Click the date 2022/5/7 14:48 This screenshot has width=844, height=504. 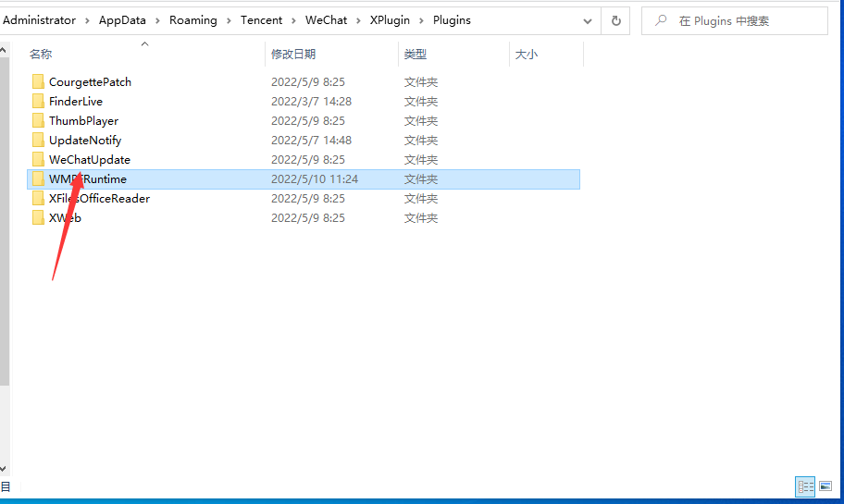coord(311,140)
